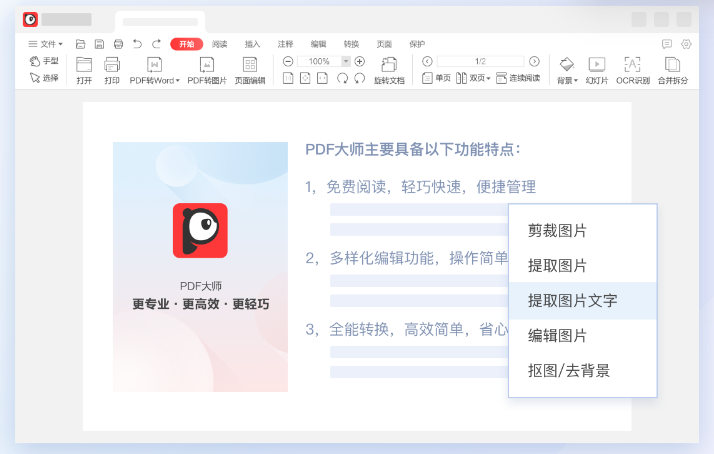Redo the last action
714x454 pixels.
click(156, 44)
